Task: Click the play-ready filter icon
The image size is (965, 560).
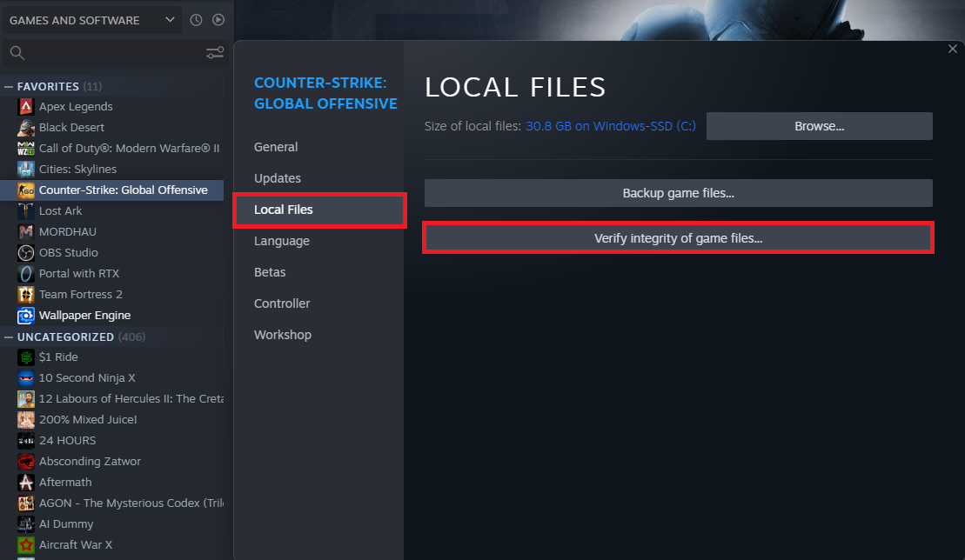Action: (218, 20)
